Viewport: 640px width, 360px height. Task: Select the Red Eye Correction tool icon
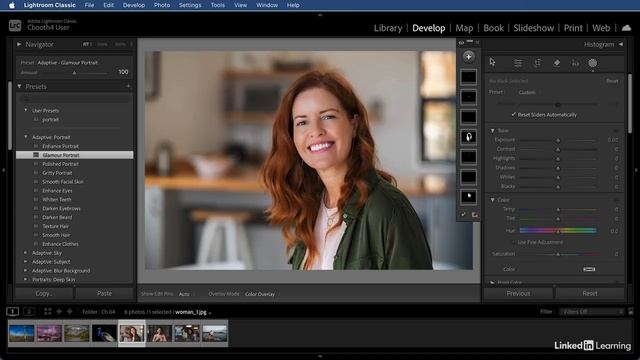575,63
